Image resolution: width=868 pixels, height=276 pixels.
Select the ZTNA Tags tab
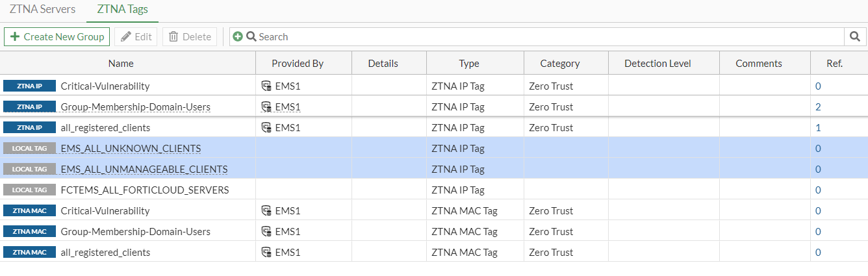pyautogui.click(x=122, y=10)
